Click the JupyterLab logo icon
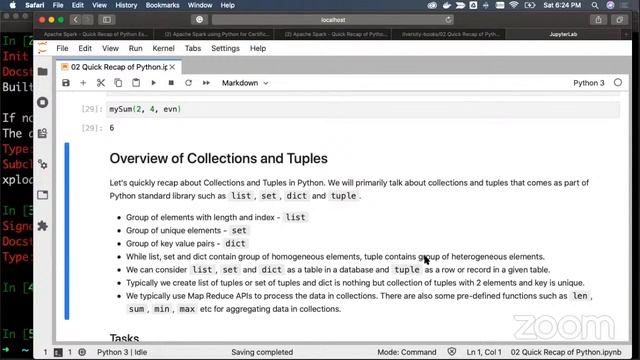Viewport: 640px width, 360px height. click(42, 48)
